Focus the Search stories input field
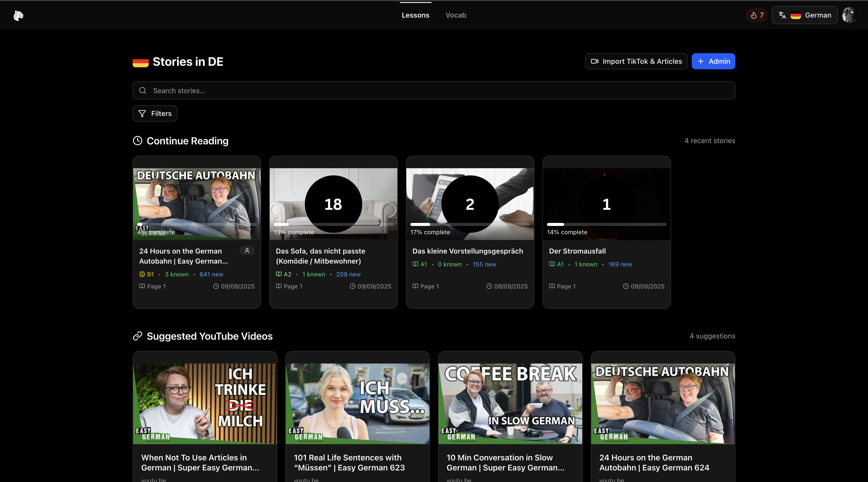 tap(434, 91)
